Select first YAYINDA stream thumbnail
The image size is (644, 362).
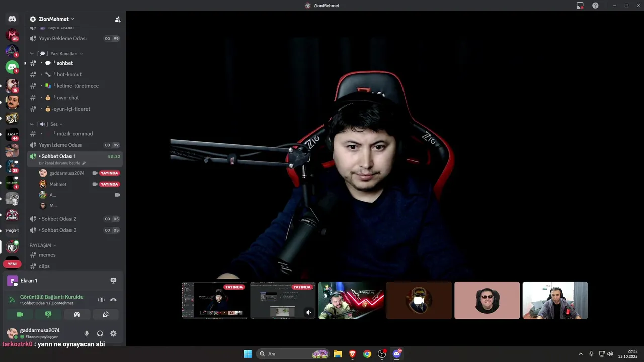[x=215, y=300]
